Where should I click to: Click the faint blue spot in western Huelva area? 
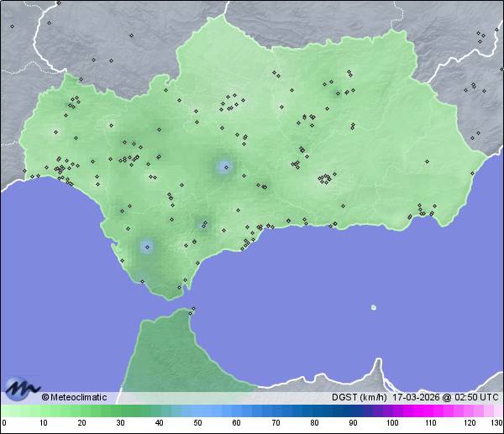pos(56,131)
